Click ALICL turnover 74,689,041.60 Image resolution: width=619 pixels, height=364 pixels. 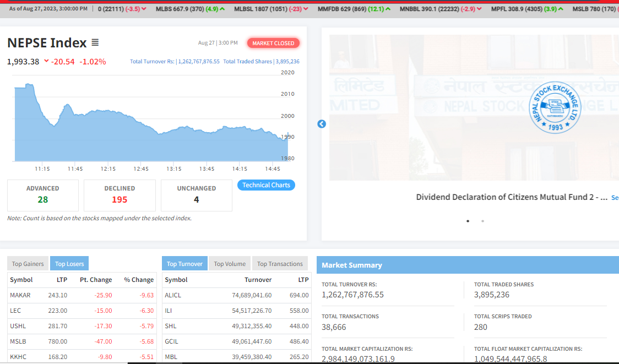click(x=252, y=295)
